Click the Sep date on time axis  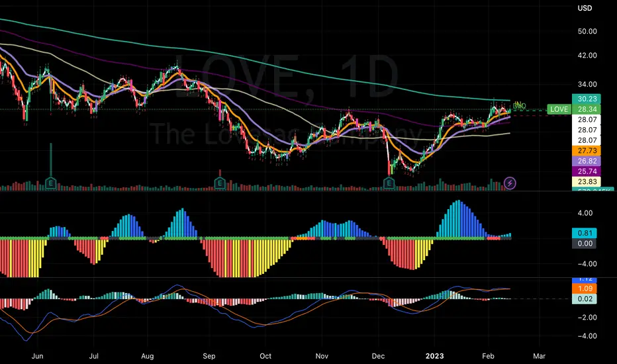pos(209,356)
